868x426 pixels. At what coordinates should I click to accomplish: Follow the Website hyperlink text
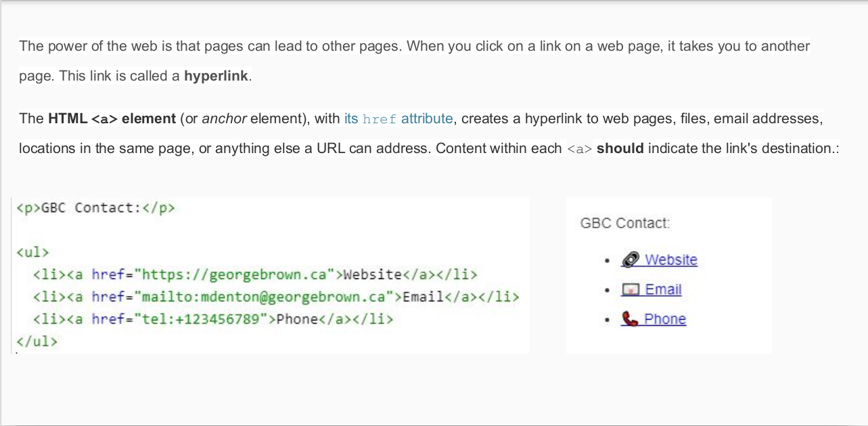tap(670, 260)
